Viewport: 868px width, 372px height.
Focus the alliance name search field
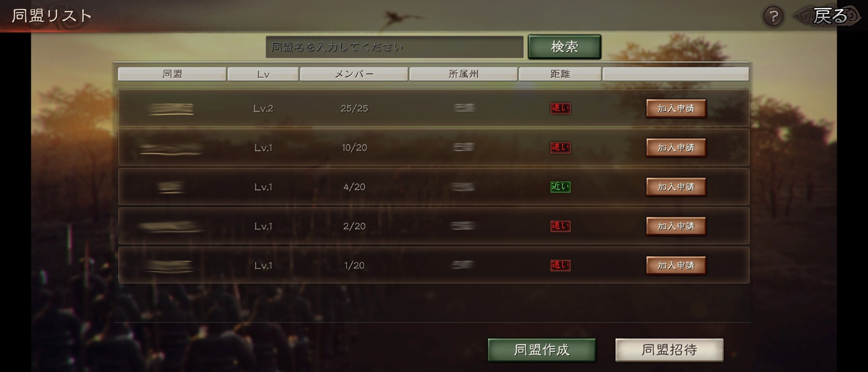click(394, 47)
